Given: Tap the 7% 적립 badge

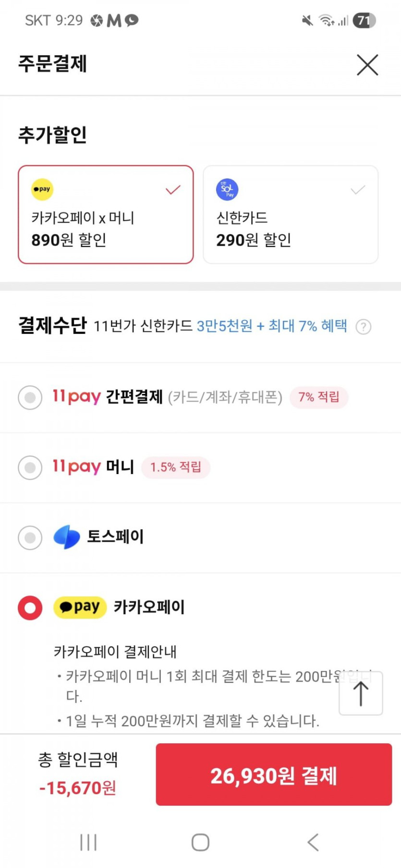Looking at the screenshot, I should tap(319, 397).
